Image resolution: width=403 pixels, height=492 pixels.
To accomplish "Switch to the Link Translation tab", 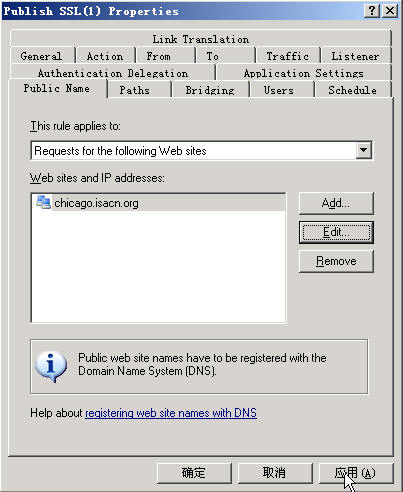I will coord(201,39).
